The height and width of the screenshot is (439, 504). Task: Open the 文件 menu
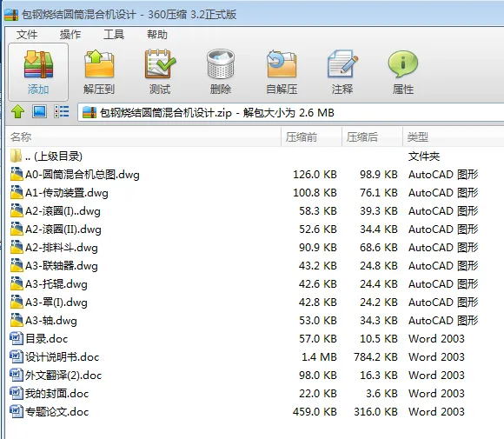point(27,35)
